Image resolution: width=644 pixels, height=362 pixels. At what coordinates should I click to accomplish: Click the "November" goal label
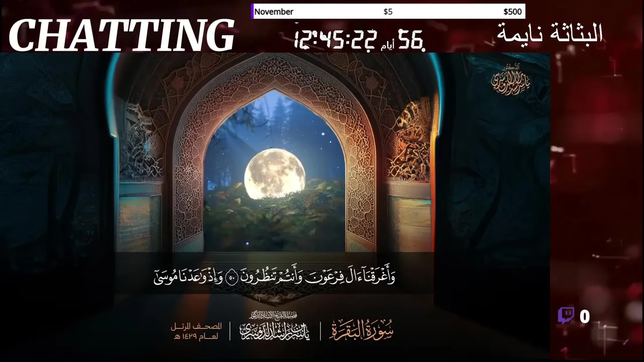pyautogui.click(x=274, y=12)
